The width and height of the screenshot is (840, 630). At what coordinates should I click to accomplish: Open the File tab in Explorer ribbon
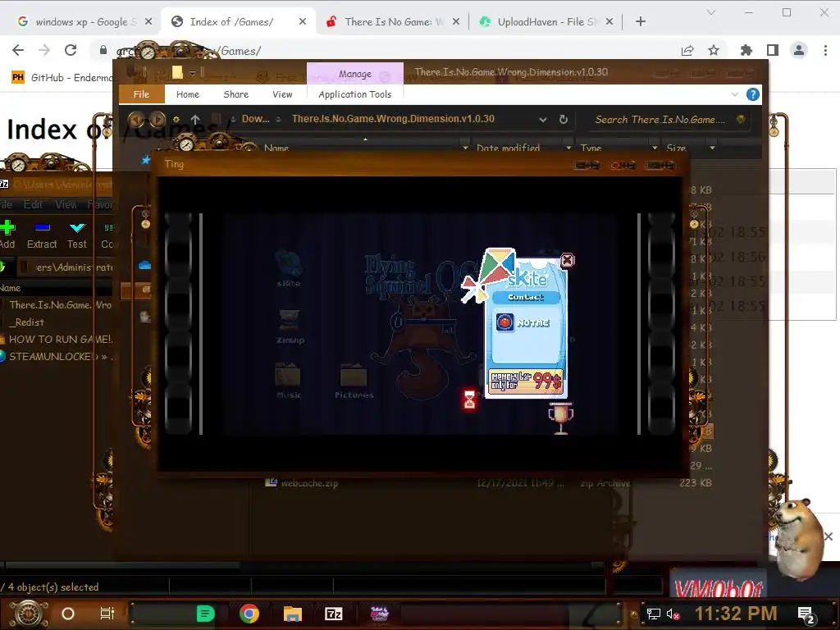[x=141, y=94]
